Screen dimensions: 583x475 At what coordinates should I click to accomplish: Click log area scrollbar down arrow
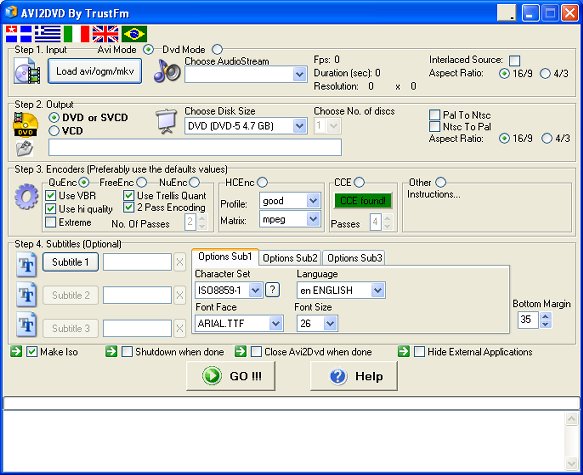tap(571, 463)
